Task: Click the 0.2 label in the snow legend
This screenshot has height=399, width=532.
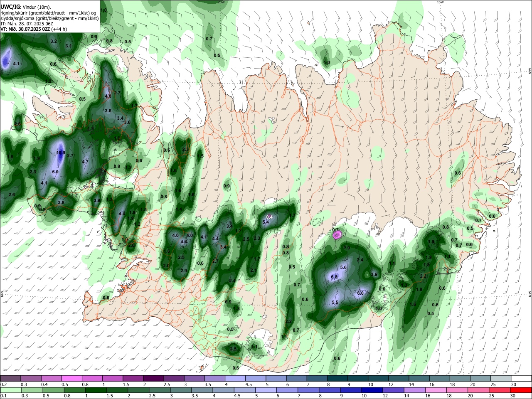Action: (3, 384)
